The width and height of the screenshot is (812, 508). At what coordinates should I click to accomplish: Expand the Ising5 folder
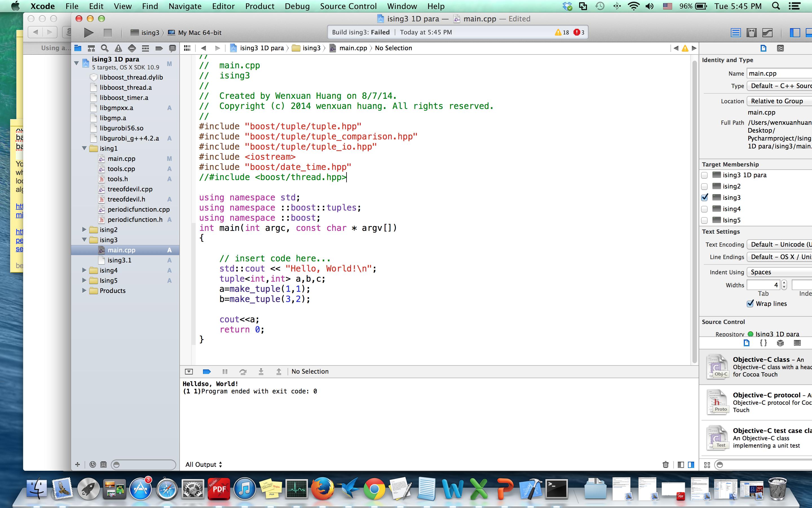pos(85,280)
